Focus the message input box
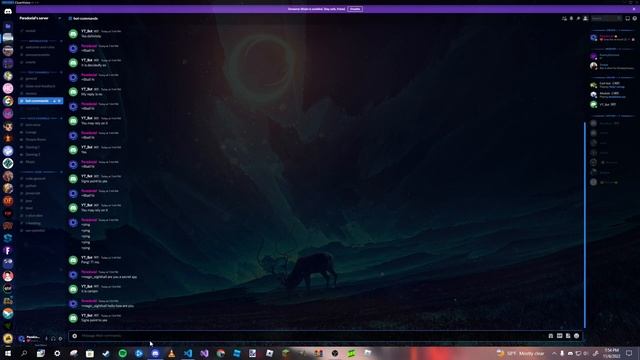This screenshot has height=360, width=640. tap(310, 336)
